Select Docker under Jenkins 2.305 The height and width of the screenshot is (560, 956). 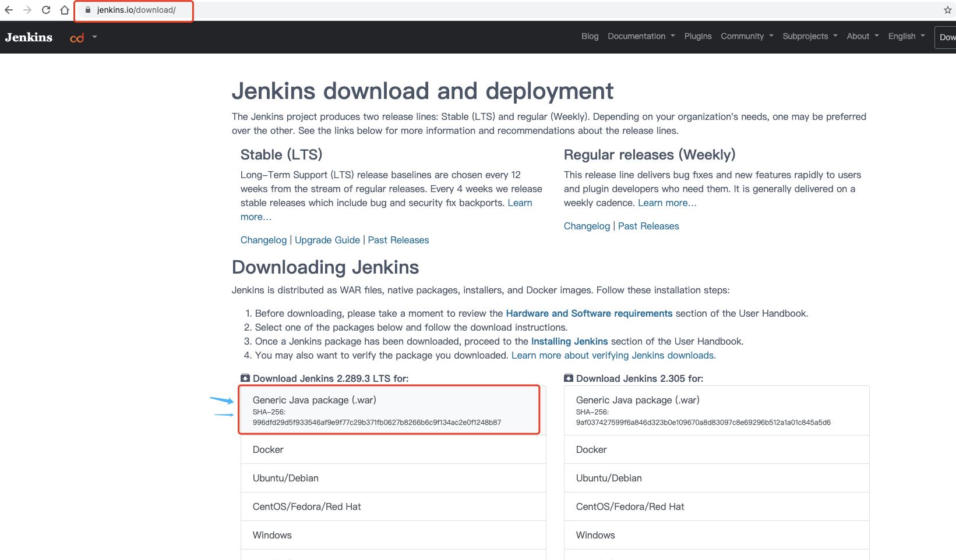(717, 449)
